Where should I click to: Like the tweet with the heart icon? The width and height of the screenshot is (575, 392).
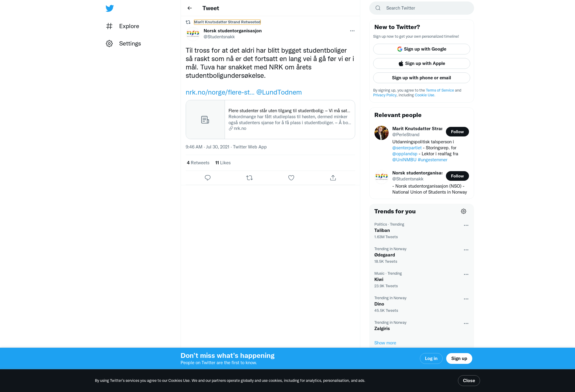point(291,178)
